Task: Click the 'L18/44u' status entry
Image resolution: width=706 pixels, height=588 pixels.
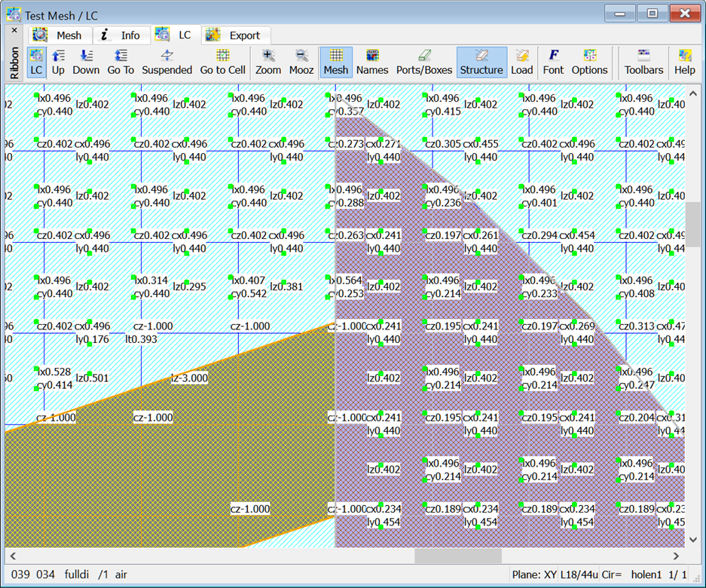Action: pos(579,574)
